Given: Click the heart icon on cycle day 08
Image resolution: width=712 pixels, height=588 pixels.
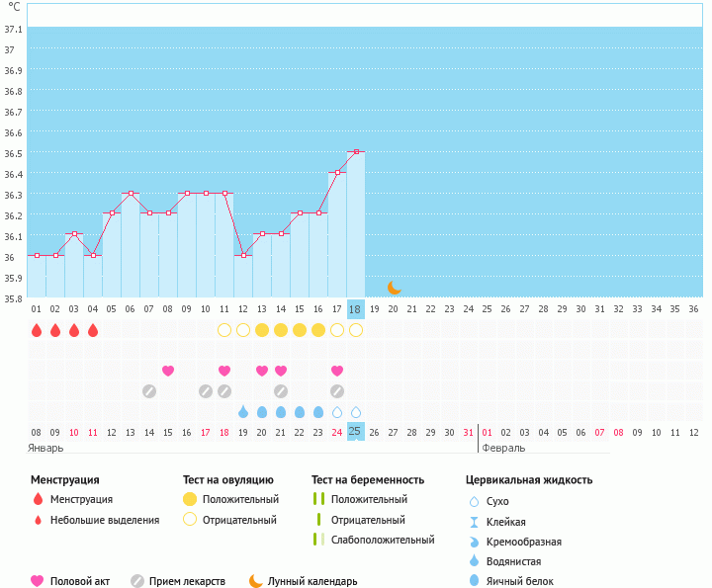Looking at the screenshot, I should [168, 371].
